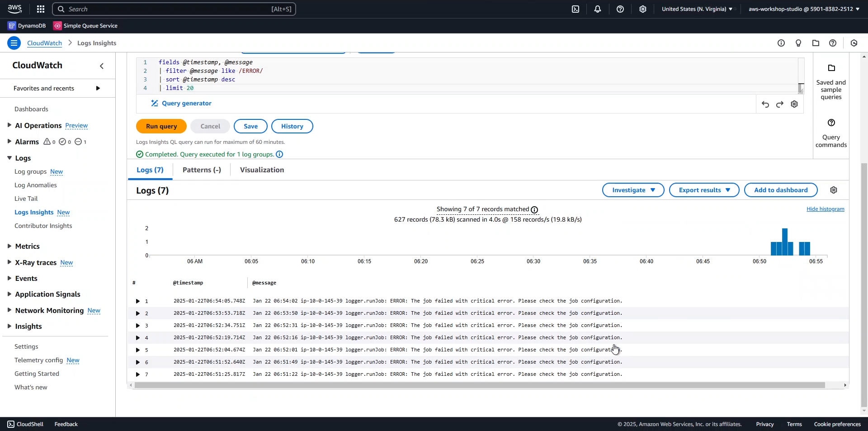
Task: Hide the histogram
Action: 825,209
